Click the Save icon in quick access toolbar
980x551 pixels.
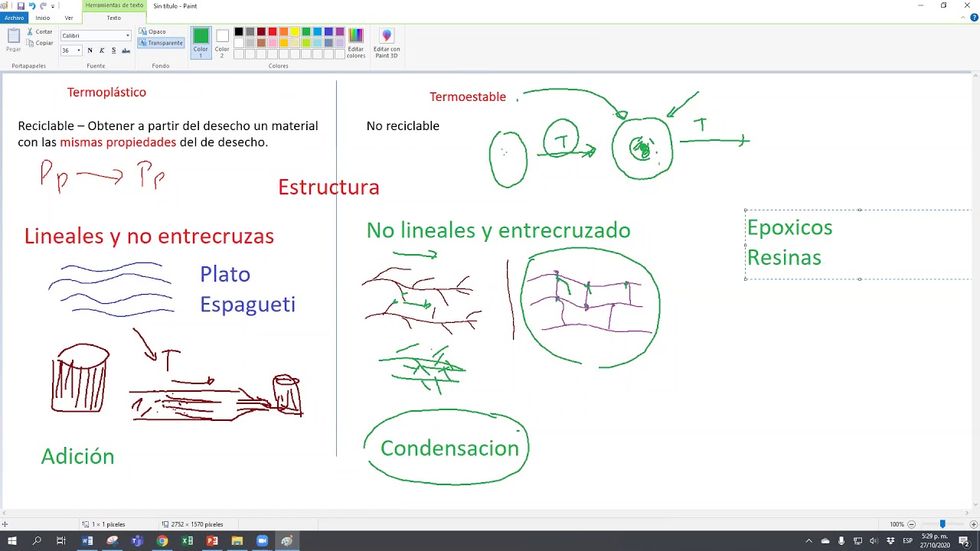pos(21,5)
